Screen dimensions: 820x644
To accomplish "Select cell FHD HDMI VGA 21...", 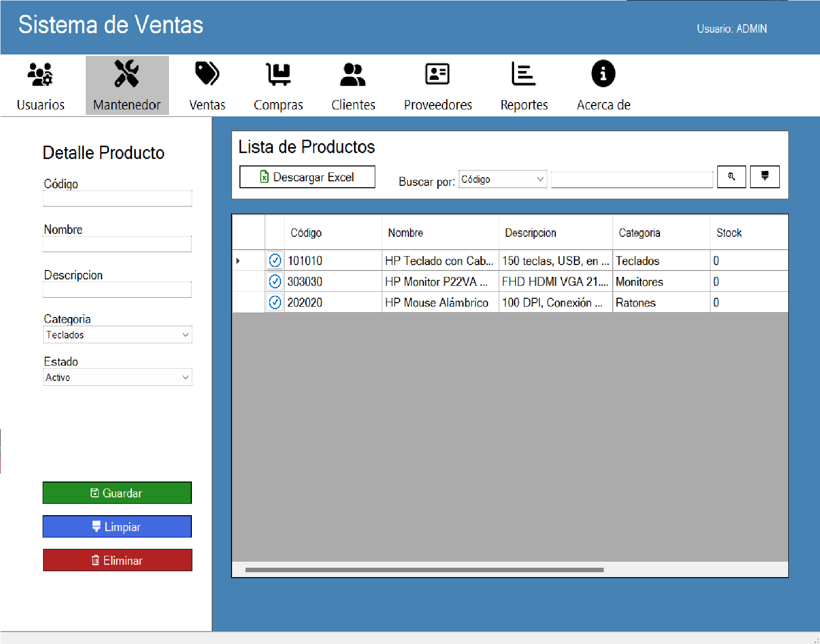I will pos(556,281).
